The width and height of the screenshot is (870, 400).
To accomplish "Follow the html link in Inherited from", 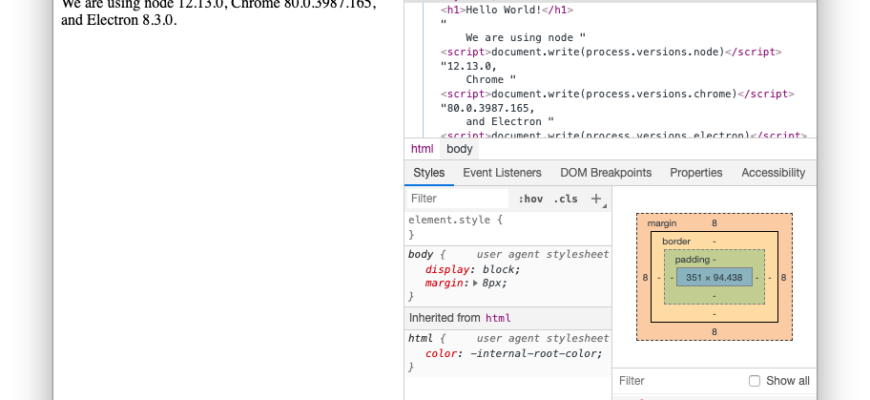I will pos(498,318).
